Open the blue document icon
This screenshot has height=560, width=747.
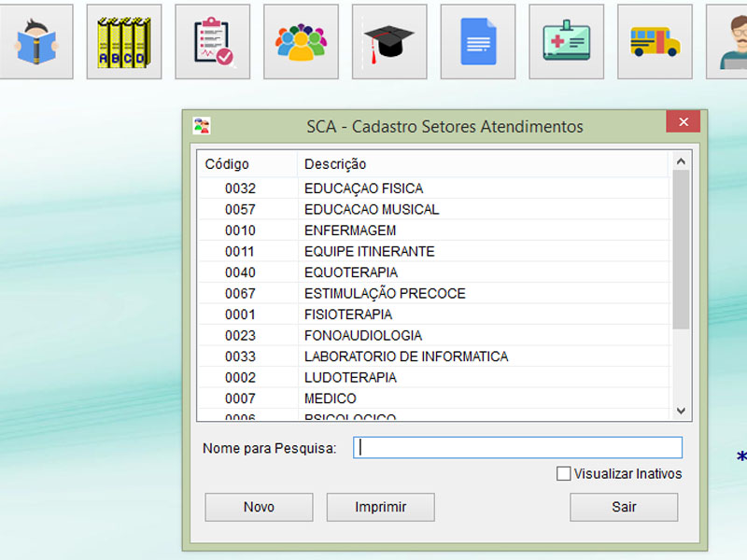478,42
